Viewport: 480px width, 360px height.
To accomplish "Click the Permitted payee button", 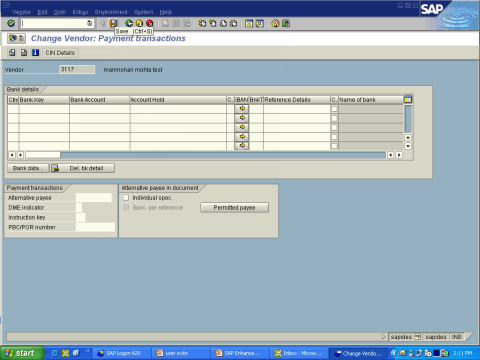I will (234, 208).
